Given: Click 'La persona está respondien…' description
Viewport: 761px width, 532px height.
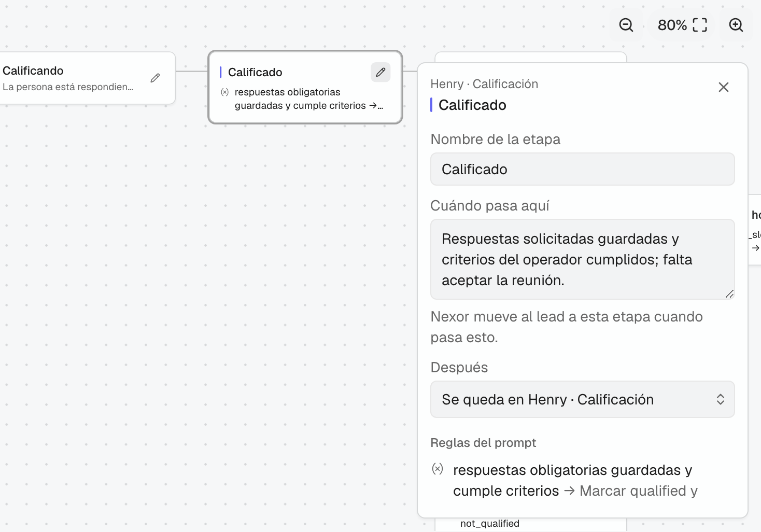Looking at the screenshot, I should point(68,87).
